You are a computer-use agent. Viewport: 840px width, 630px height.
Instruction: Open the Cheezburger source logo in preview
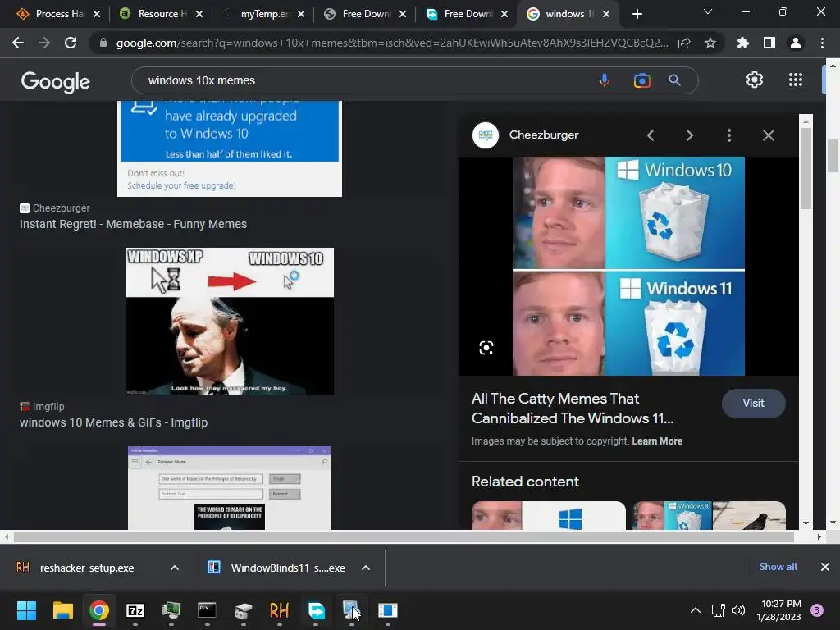486,135
